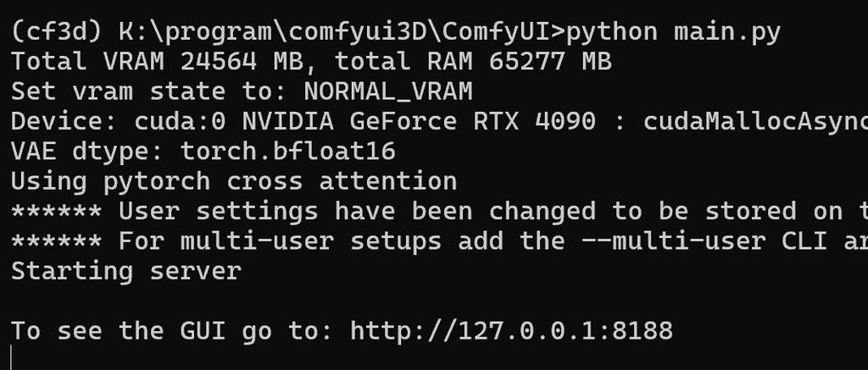Click the "Using pytorch cross attention" line
This screenshot has width=868, height=370.
click(234, 180)
